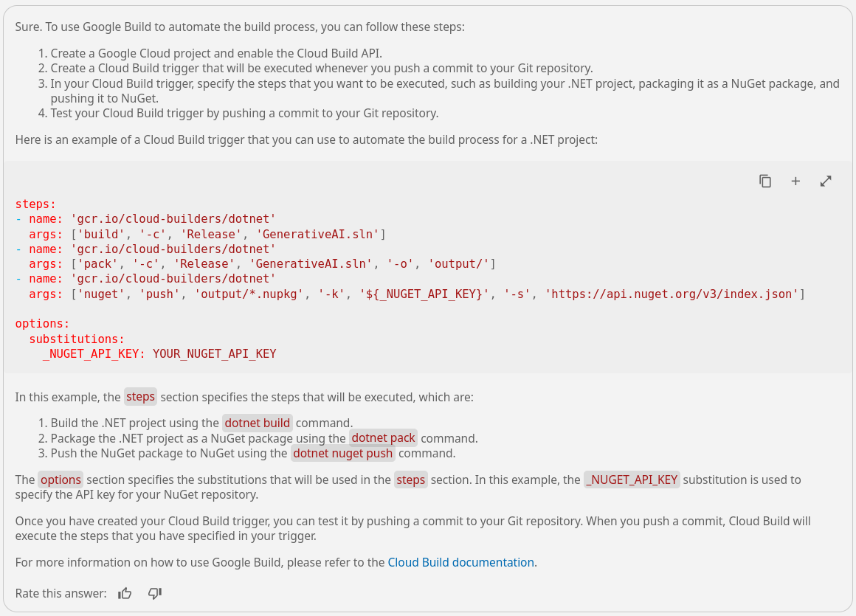The height and width of the screenshot is (616, 856).
Task: Click YOUR_NUGET_API_KEY placeholder in code
Action: click(x=215, y=354)
